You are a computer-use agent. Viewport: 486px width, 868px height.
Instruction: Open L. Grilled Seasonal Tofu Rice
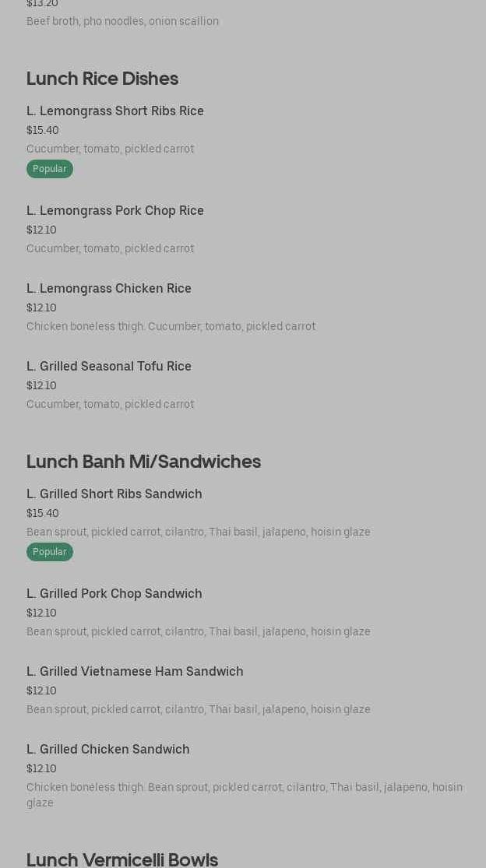(109, 367)
